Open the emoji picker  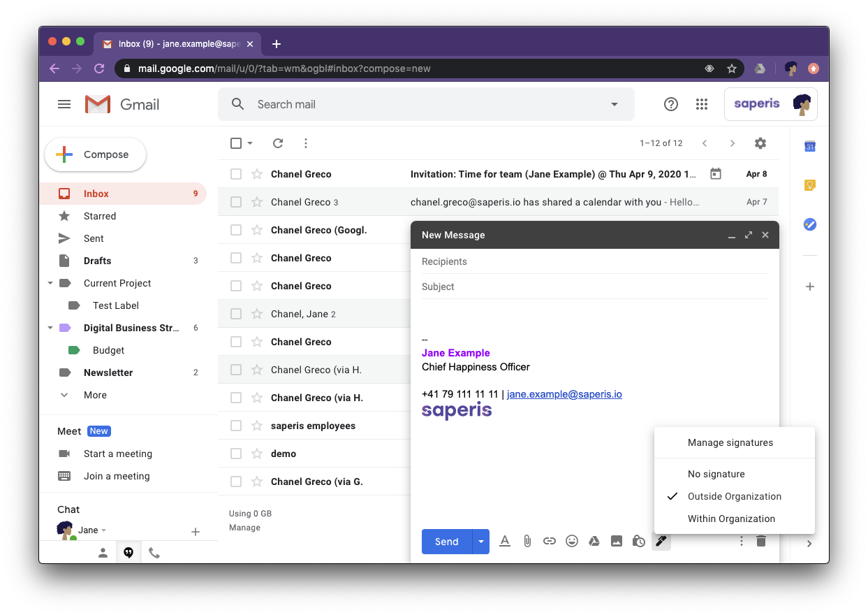pyautogui.click(x=572, y=540)
